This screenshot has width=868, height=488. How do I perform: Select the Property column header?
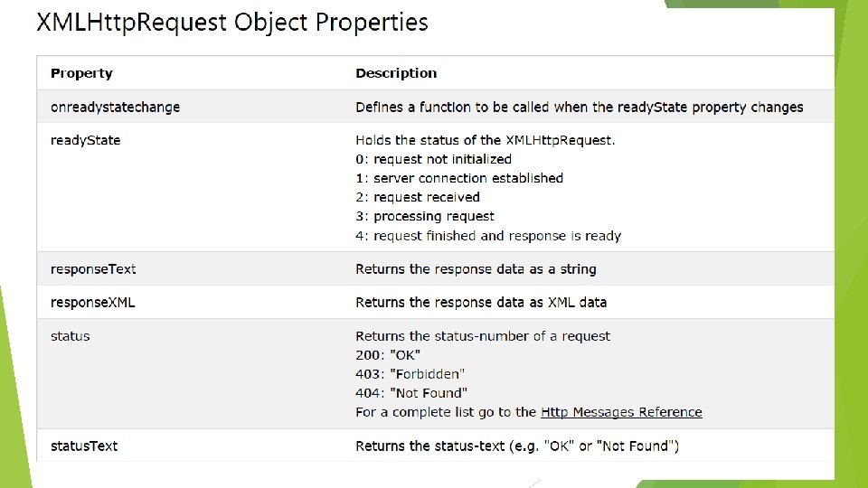tap(81, 73)
